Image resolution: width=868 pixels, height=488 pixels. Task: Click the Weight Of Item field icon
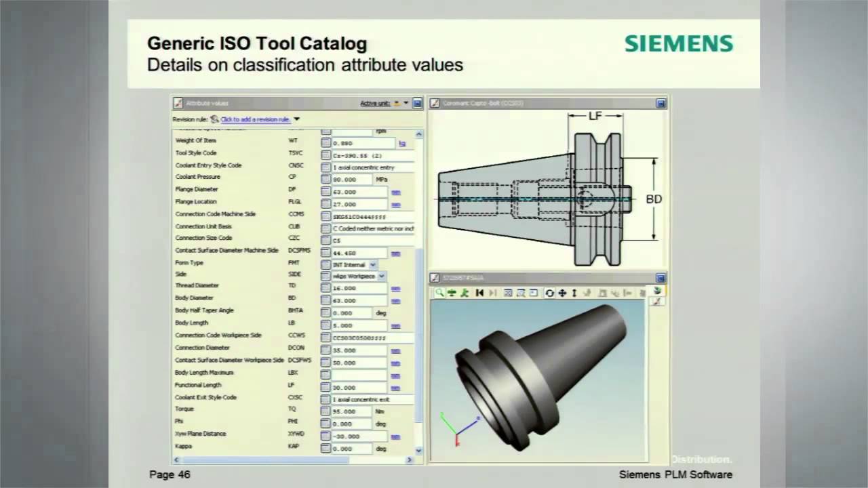325,142
